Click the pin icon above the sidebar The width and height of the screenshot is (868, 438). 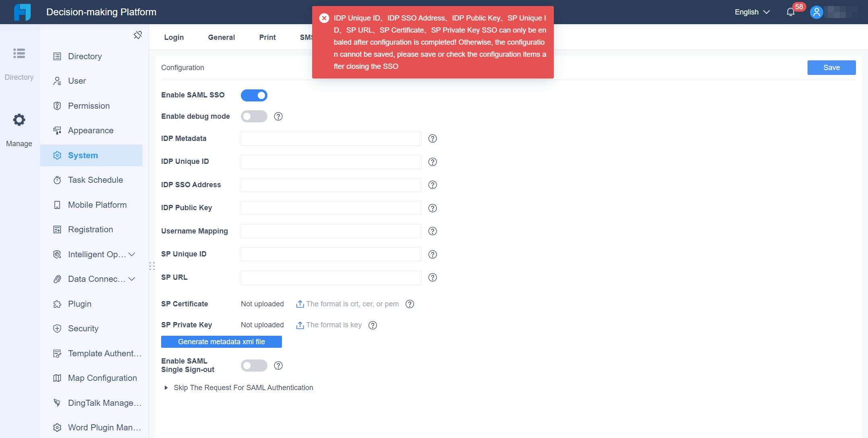[x=138, y=35]
